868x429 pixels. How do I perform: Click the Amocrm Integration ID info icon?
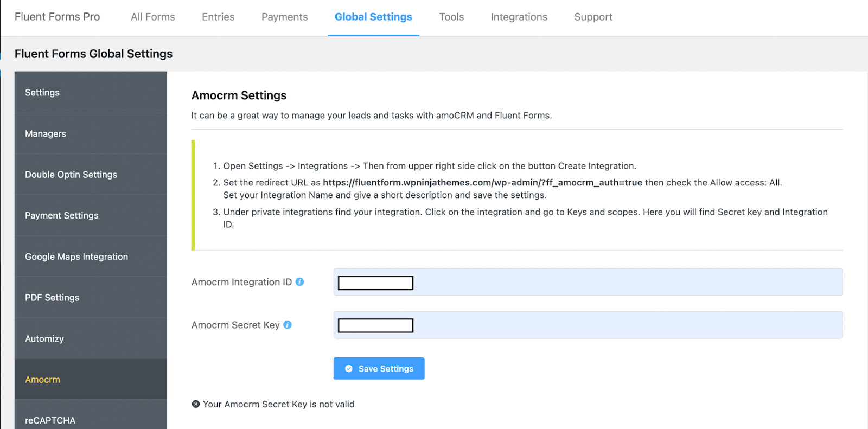pyautogui.click(x=299, y=282)
